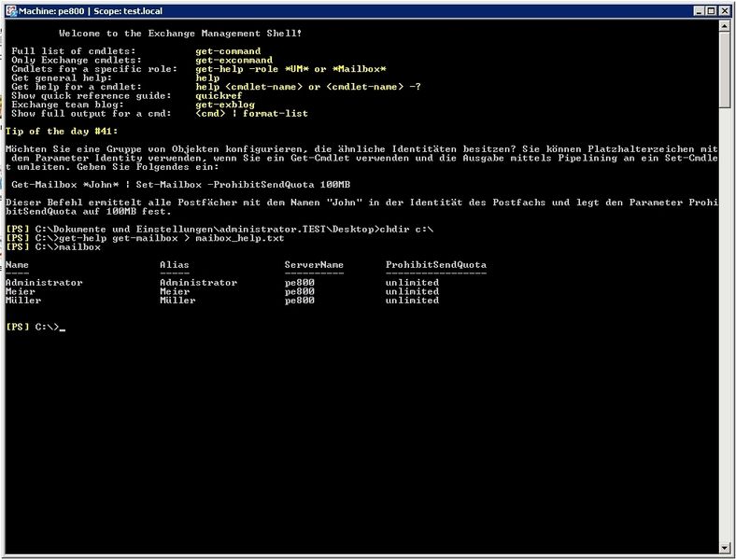
Task: Minimize the Exchange Management Shell window
Action: tap(693, 10)
